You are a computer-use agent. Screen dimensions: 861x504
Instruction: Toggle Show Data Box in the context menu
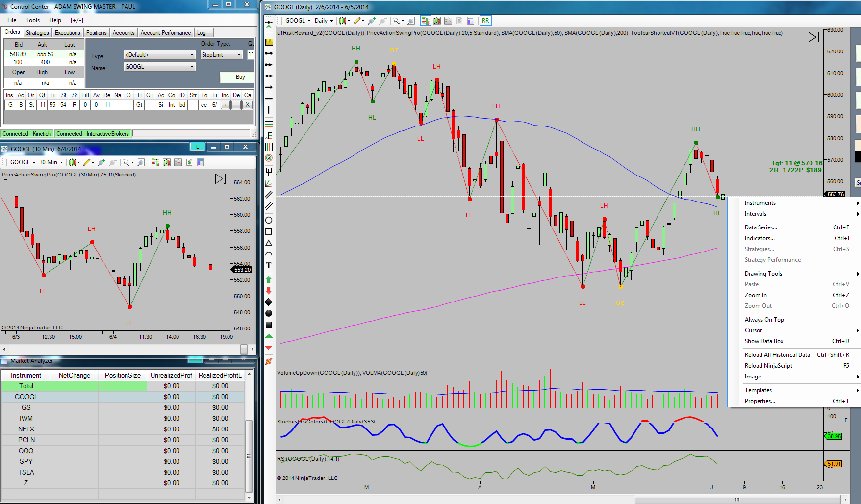click(x=764, y=341)
